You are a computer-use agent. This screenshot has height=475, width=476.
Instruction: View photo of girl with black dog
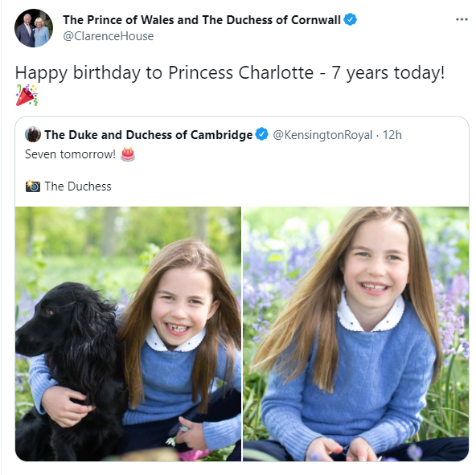pyautogui.click(x=128, y=334)
